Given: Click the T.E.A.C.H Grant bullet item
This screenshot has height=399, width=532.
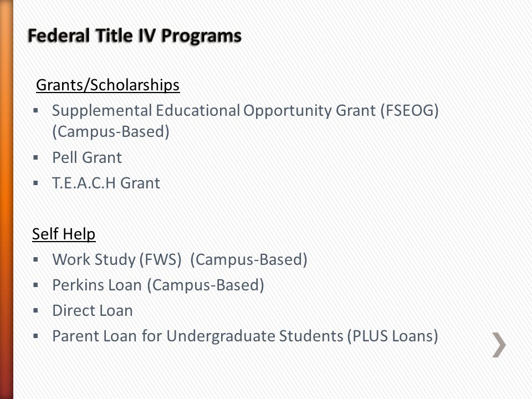Looking at the screenshot, I should 106,183.
